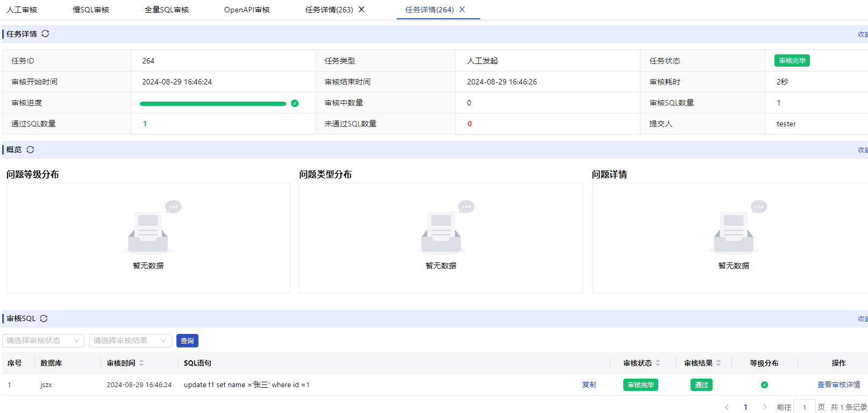868x413 pixels.
Task: Click the 数据库 column header
Action: click(x=51, y=363)
